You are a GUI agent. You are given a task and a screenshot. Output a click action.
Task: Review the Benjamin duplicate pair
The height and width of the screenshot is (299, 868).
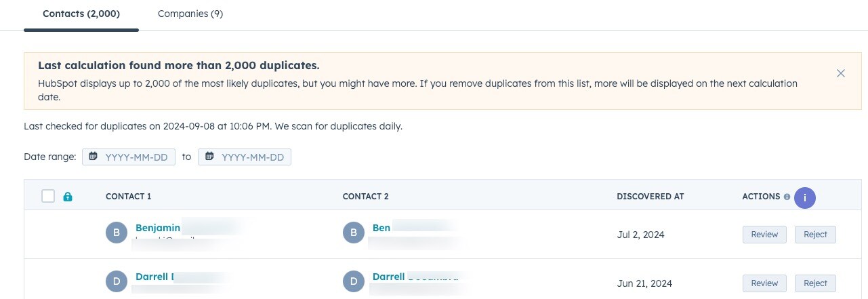[x=764, y=234]
